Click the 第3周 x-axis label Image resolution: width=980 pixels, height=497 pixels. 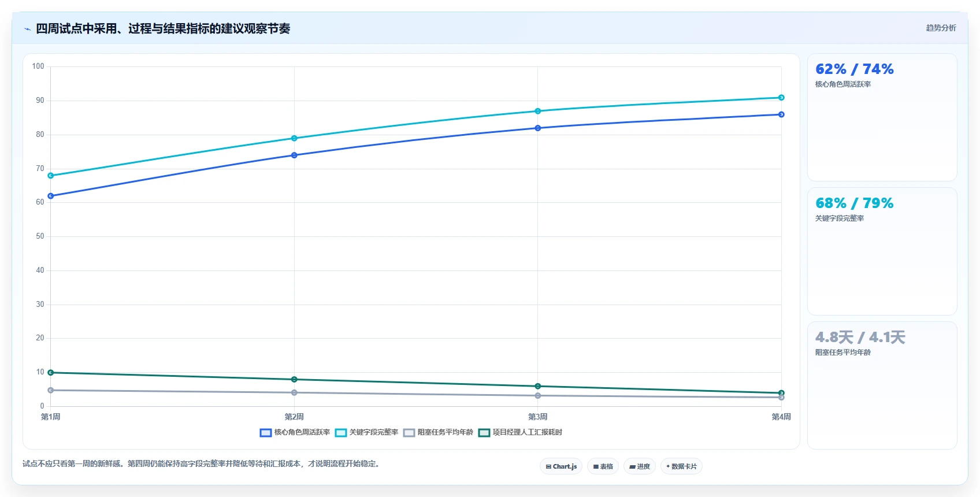(538, 417)
